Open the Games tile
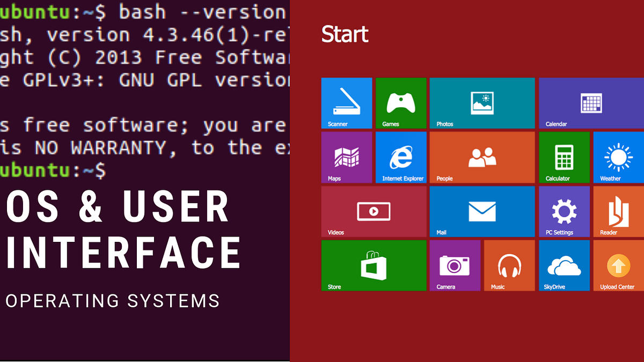 (401, 103)
